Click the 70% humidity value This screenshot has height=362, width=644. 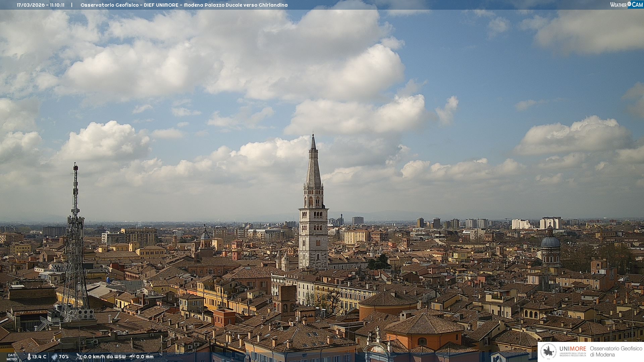64,357
